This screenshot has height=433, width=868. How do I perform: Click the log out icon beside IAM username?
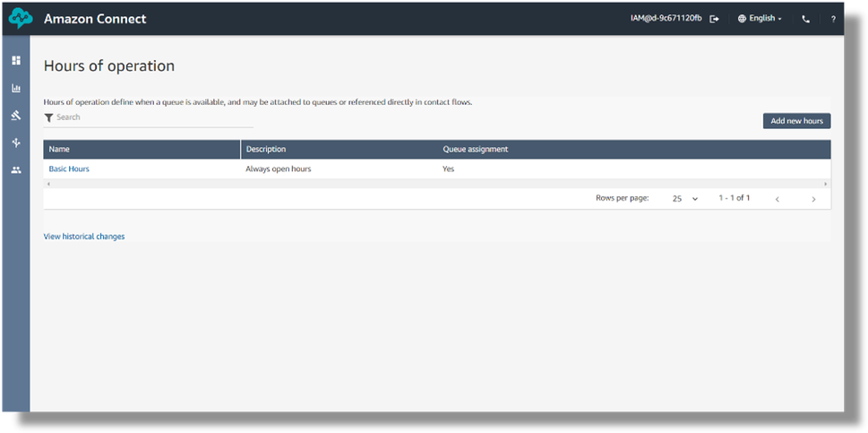[x=714, y=19]
